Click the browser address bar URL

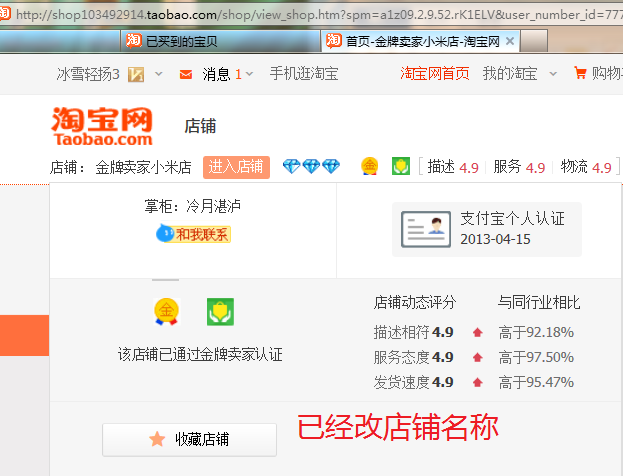click(318, 15)
